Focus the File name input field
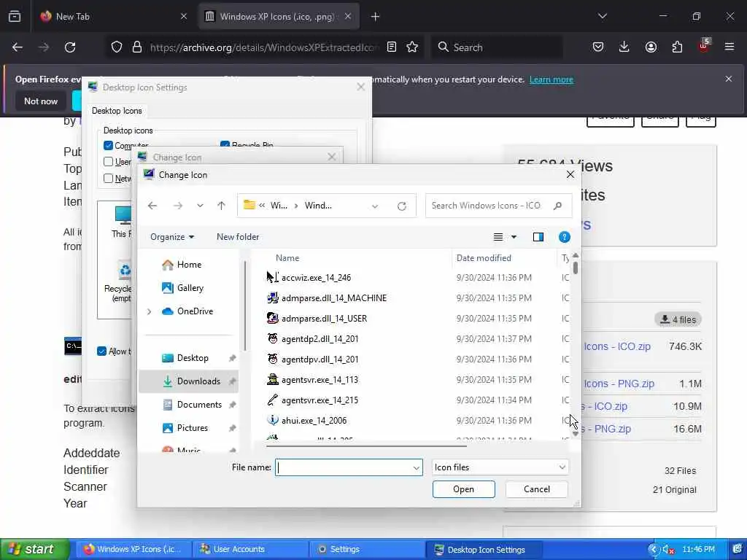 pyautogui.click(x=349, y=467)
